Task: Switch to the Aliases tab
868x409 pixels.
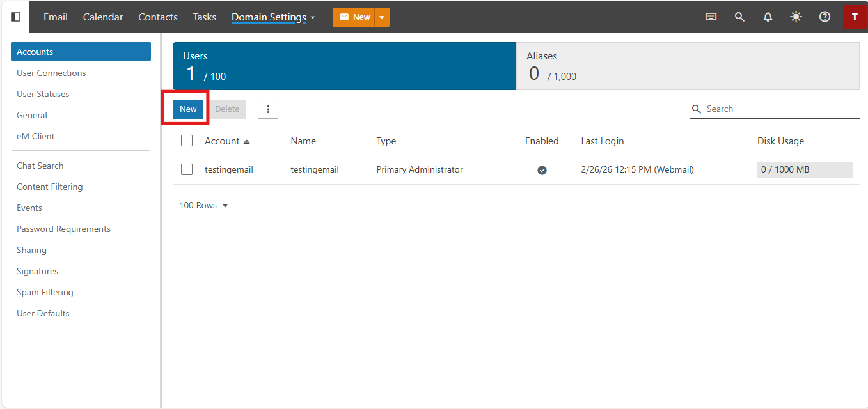Action: (x=687, y=66)
